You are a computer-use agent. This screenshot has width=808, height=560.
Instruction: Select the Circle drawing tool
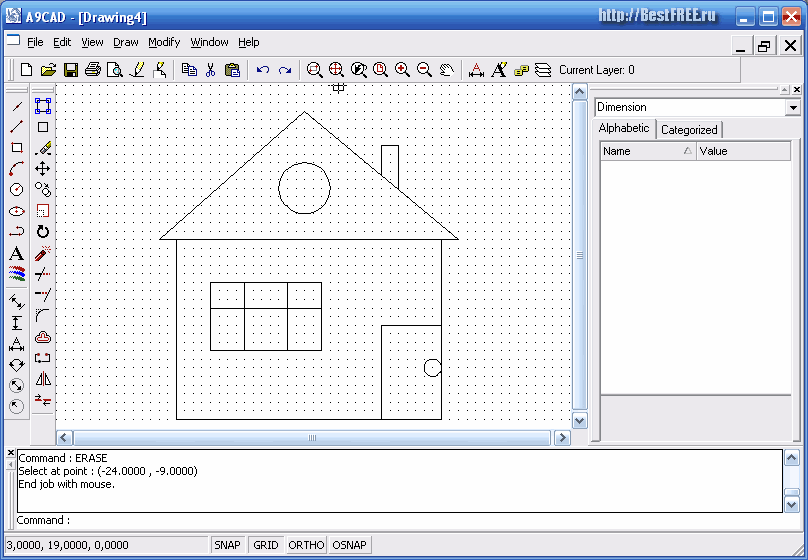pos(16,190)
